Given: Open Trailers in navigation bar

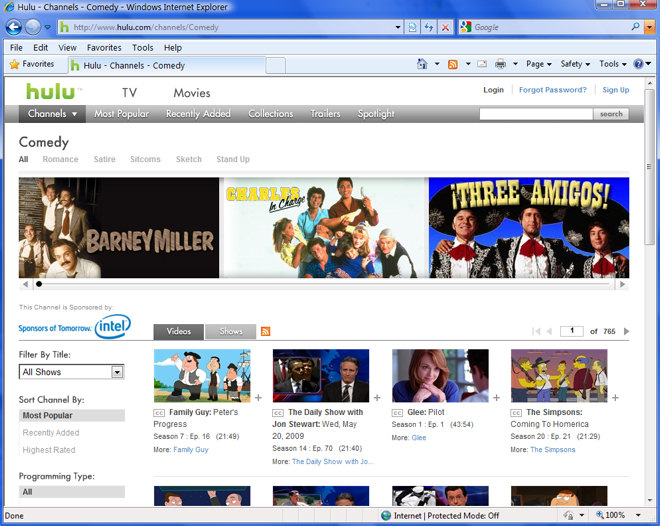Looking at the screenshot, I should 325,114.
